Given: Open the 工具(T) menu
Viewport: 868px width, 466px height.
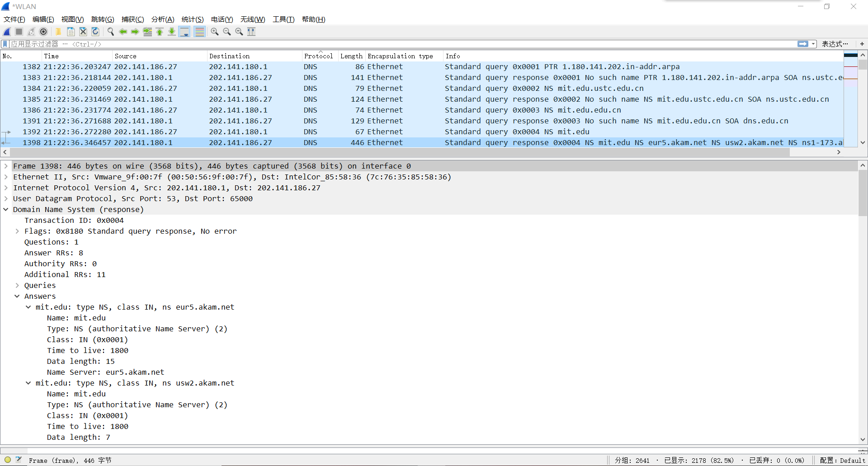Looking at the screenshot, I should tap(283, 19).
